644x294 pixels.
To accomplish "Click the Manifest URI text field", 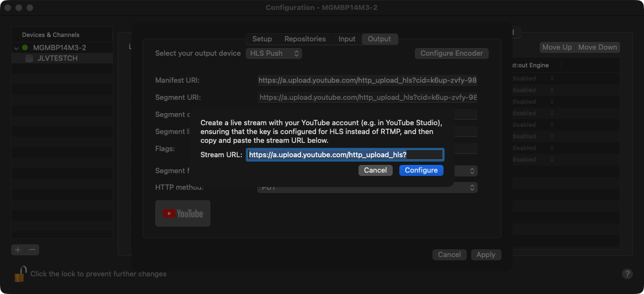I will point(367,81).
